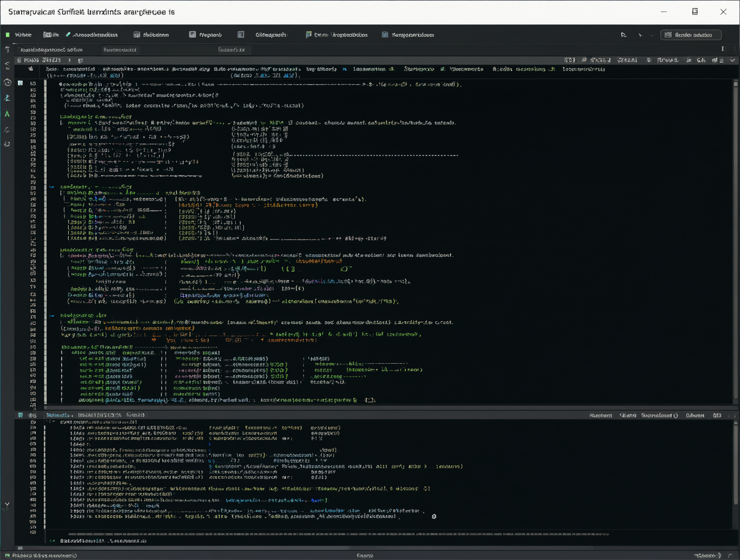The height and width of the screenshot is (560, 740).
Task: Click the clock icon in the left sidebar
Action: (x=7, y=82)
